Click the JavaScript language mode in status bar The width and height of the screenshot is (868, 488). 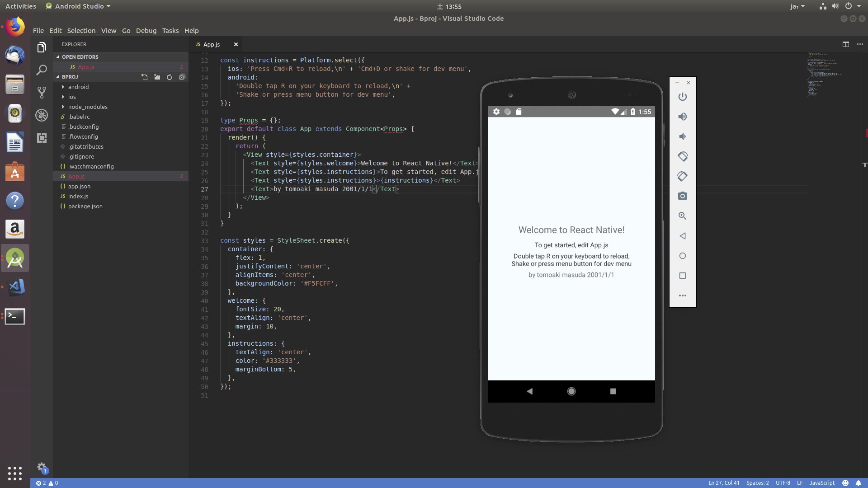click(821, 483)
